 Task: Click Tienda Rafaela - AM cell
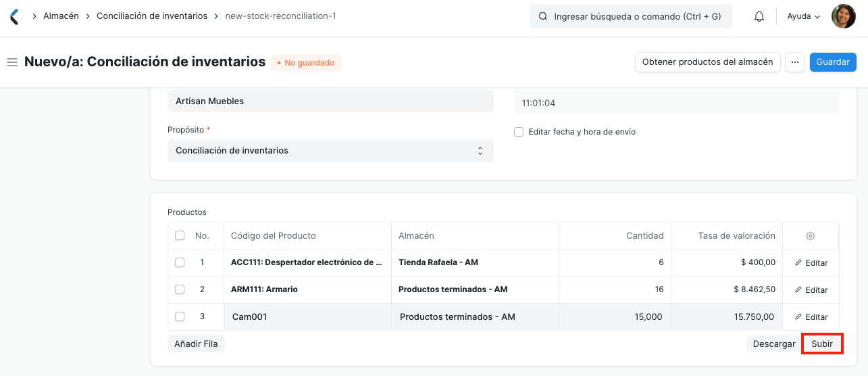pyautogui.click(x=475, y=262)
